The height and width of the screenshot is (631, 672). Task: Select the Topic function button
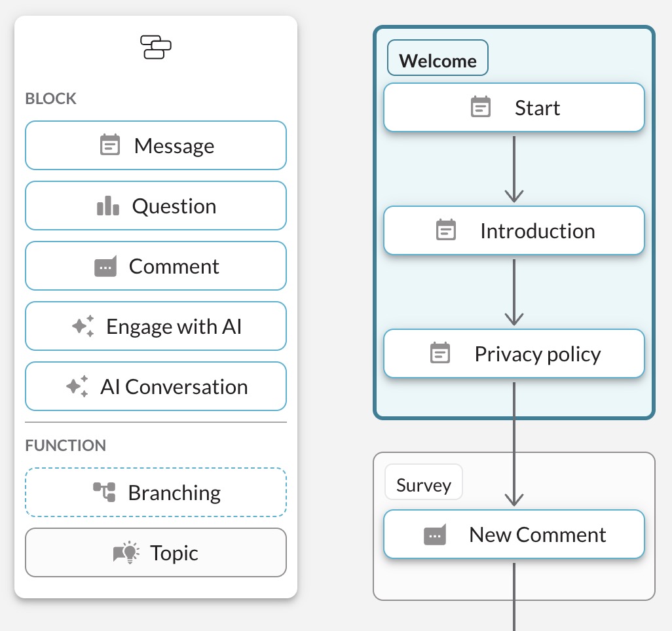(156, 552)
